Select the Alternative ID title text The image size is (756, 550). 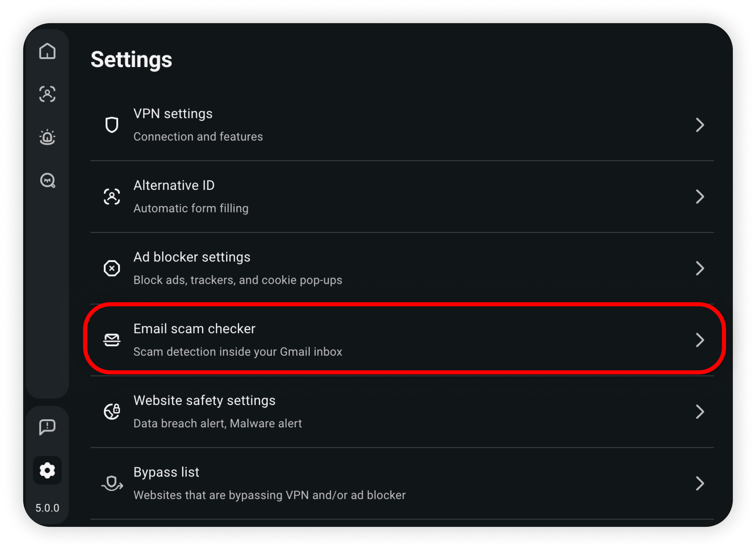pyautogui.click(x=174, y=185)
